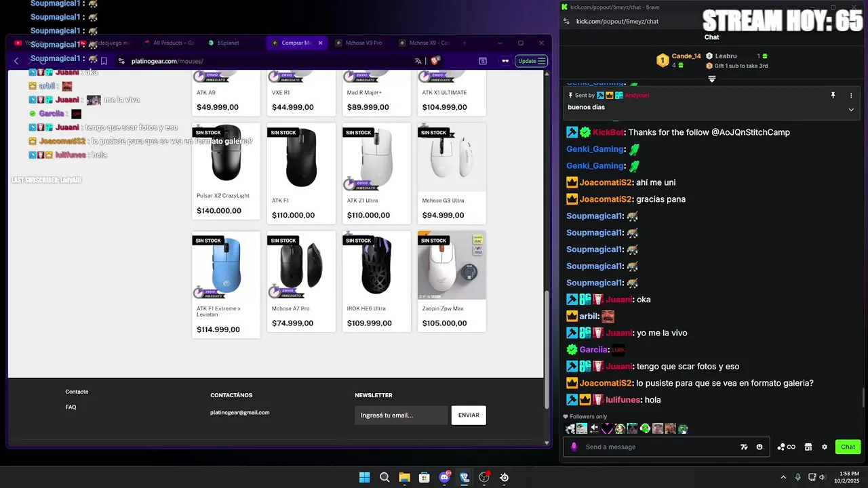
Task: Click the site settings icon in chat address bar
Action: tap(567, 21)
